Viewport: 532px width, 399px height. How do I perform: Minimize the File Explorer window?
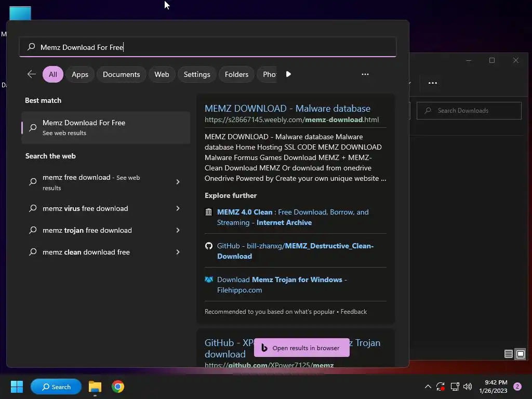(x=469, y=60)
